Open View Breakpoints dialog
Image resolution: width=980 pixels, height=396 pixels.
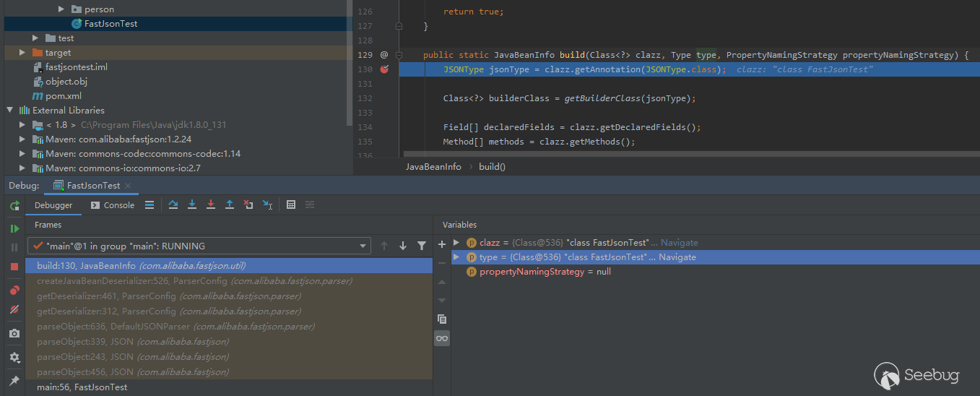click(14, 290)
